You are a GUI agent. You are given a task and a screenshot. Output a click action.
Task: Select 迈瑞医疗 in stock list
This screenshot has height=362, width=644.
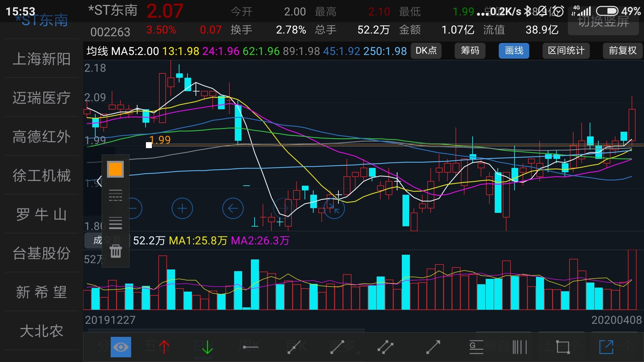click(x=42, y=98)
